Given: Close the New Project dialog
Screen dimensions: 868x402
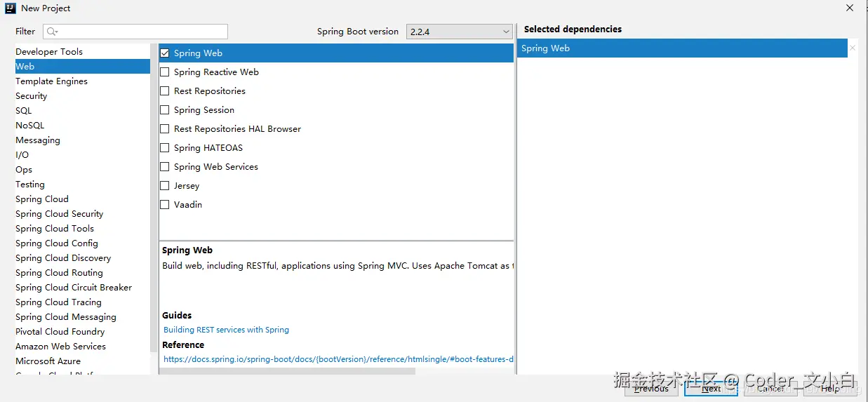Looking at the screenshot, I should [x=850, y=8].
